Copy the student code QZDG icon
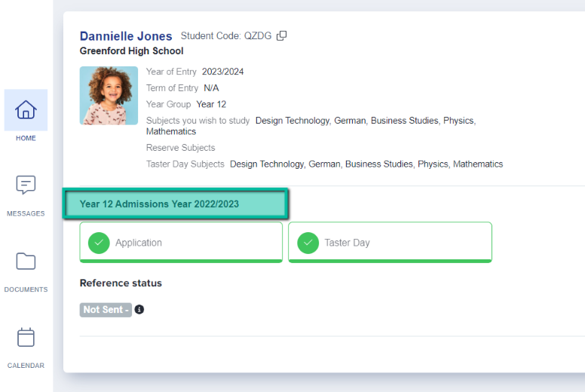The width and height of the screenshot is (585, 392). 282,35
